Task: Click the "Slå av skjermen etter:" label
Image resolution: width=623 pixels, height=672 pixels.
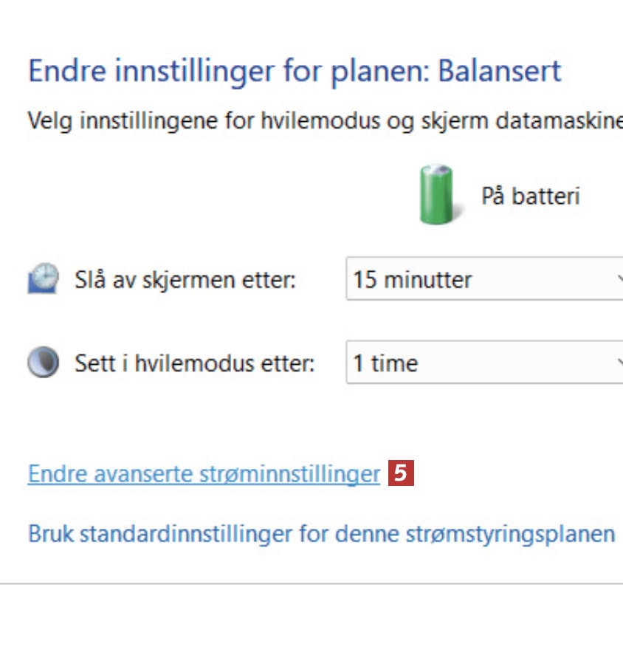Action: pos(185,280)
